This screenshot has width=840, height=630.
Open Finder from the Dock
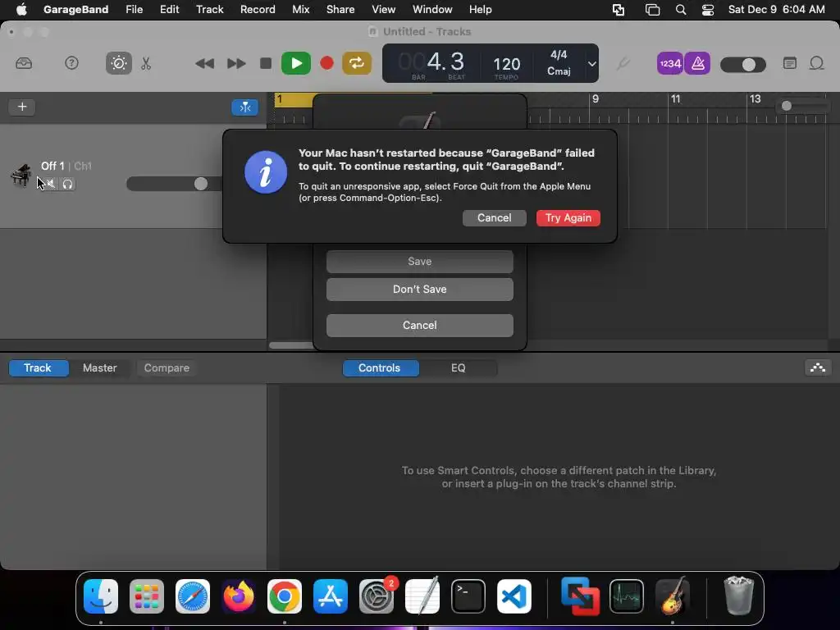tap(101, 596)
